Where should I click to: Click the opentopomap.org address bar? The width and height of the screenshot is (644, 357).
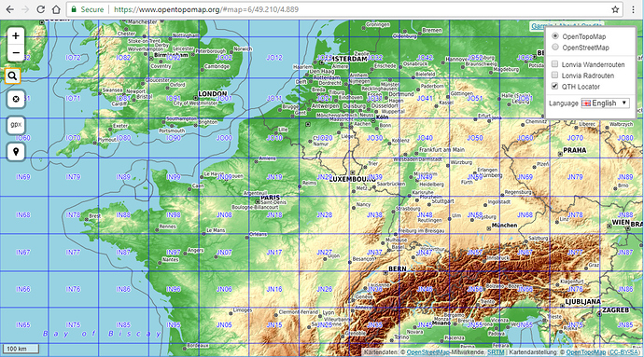pyautogui.click(x=341, y=9)
